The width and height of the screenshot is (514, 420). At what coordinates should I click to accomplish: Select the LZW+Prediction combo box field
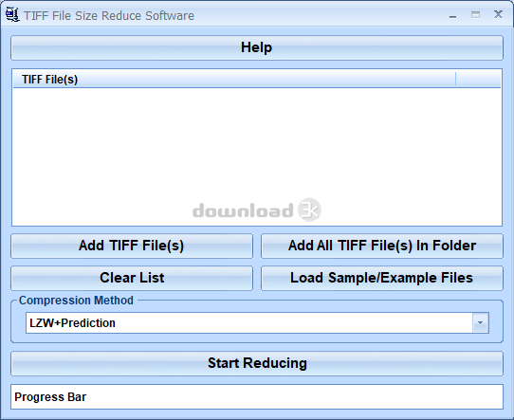click(249, 323)
